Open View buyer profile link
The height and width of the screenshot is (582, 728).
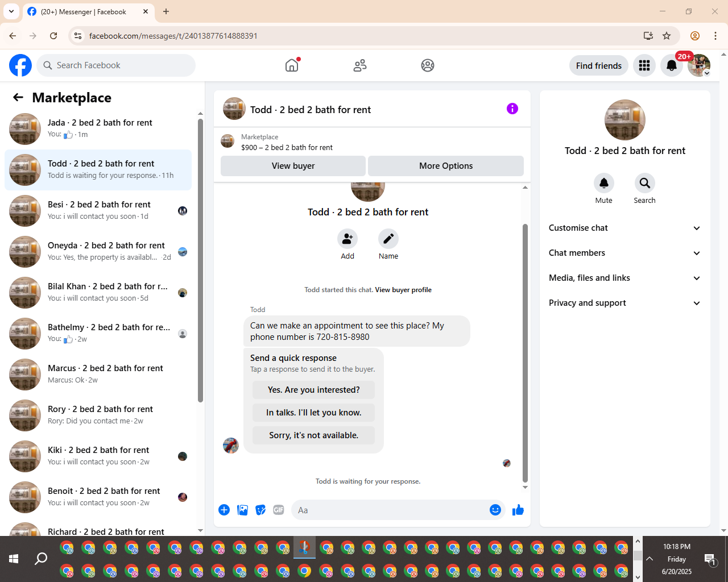coord(403,290)
